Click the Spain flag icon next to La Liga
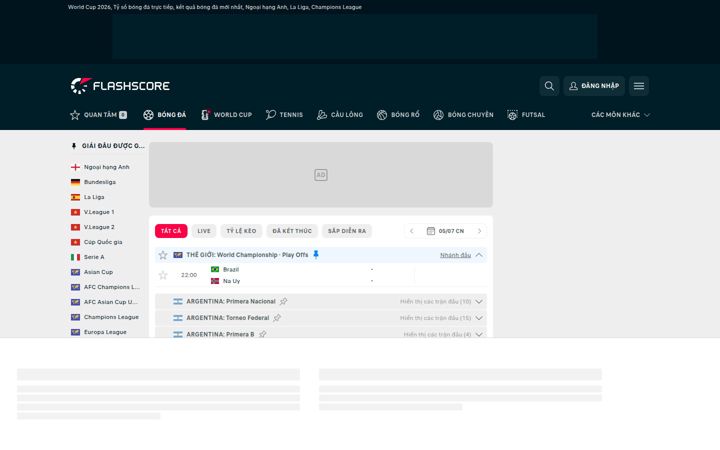 (75, 197)
